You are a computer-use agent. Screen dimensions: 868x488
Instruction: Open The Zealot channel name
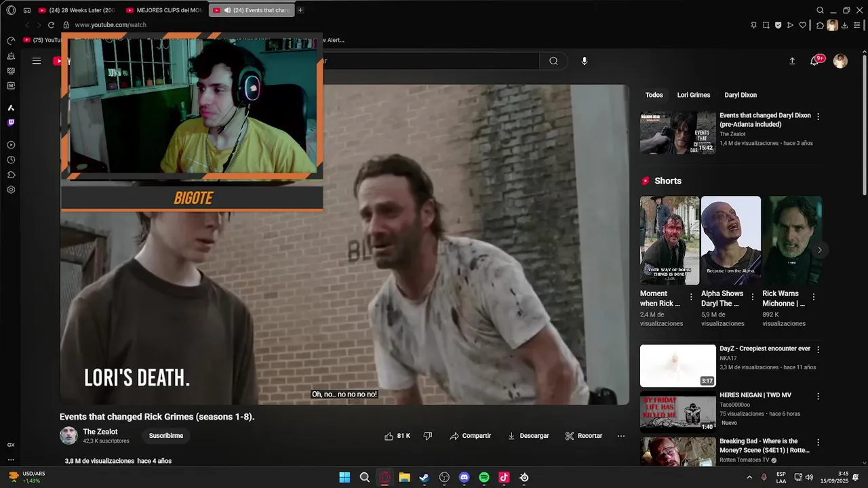(100, 432)
